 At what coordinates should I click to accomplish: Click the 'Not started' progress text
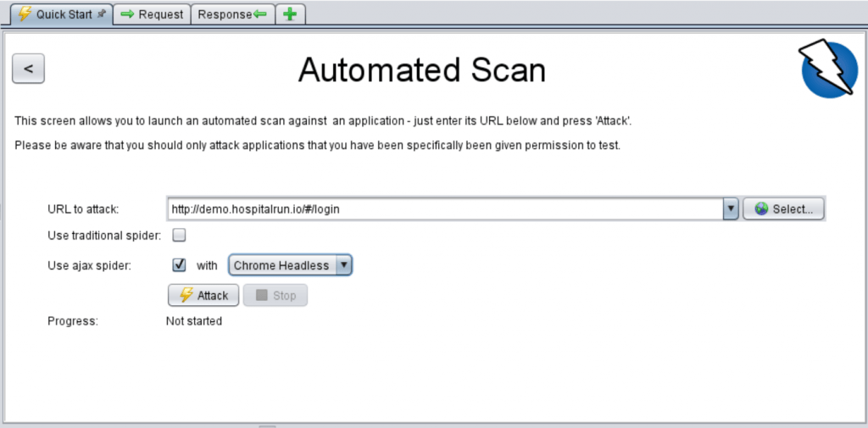194,321
